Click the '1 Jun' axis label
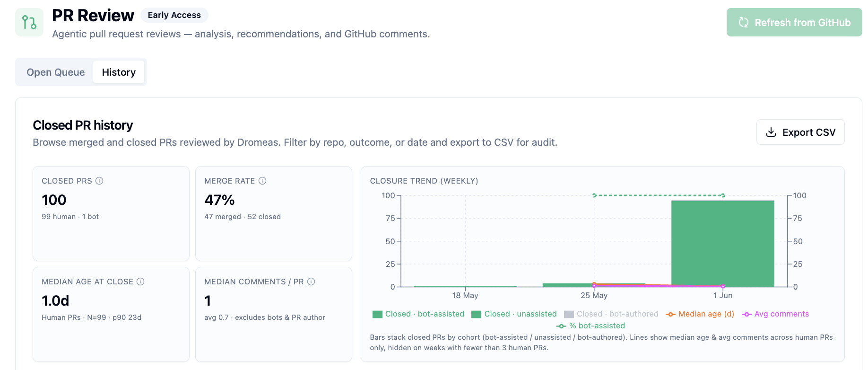The width and height of the screenshot is (868, 370). click(x=723, y=295)
